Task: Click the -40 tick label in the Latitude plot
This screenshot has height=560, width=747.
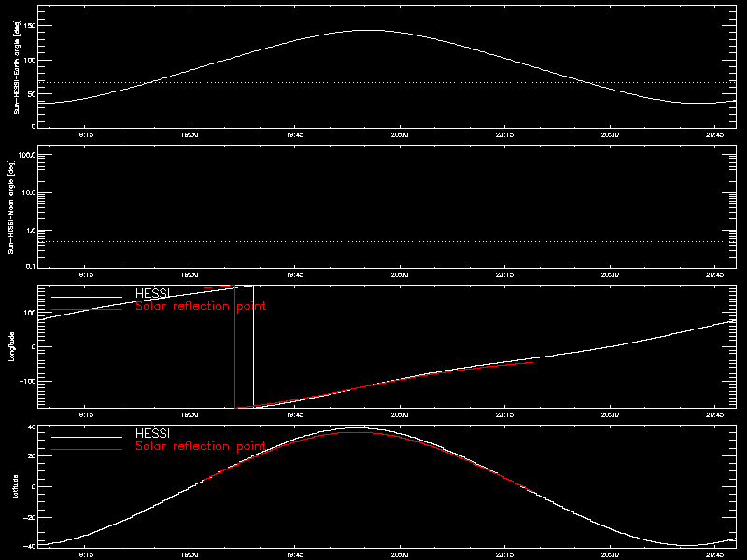Action: [30, 546]
